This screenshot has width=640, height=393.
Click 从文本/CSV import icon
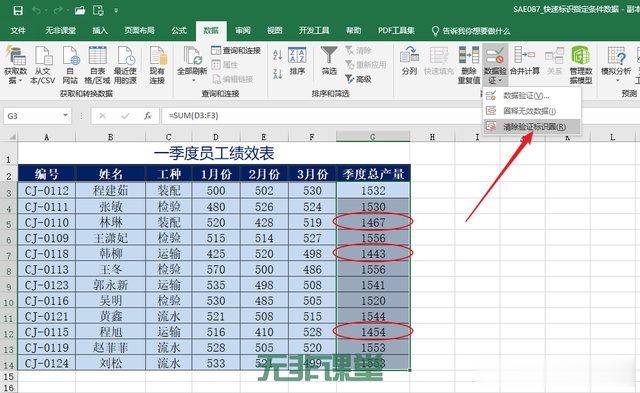[42, 65]
